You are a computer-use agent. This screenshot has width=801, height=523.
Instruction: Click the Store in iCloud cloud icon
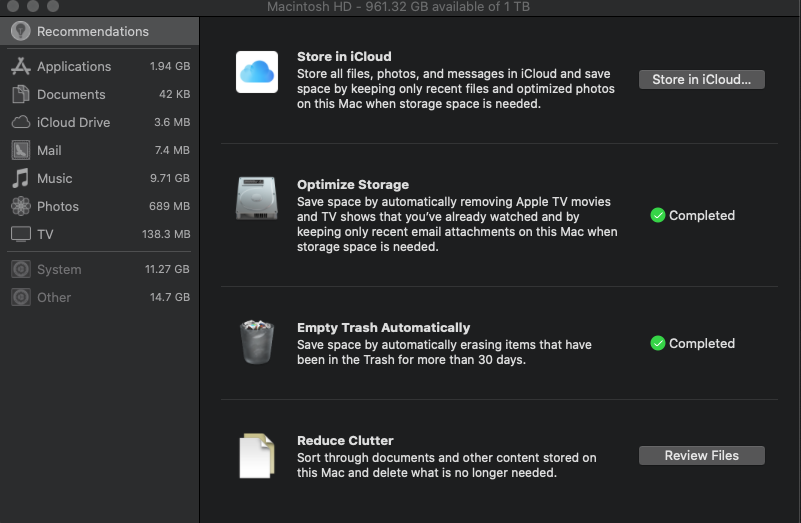click(x=257, y=72)
